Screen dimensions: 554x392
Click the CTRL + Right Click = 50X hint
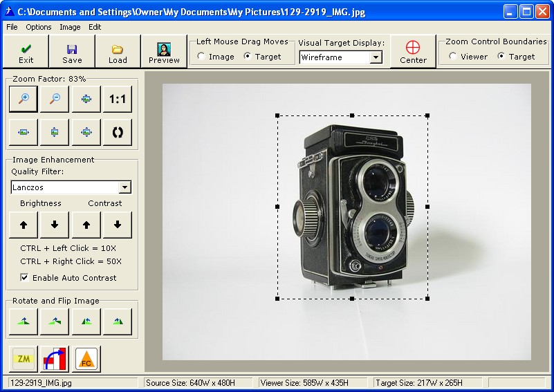(x=71, y=261)
